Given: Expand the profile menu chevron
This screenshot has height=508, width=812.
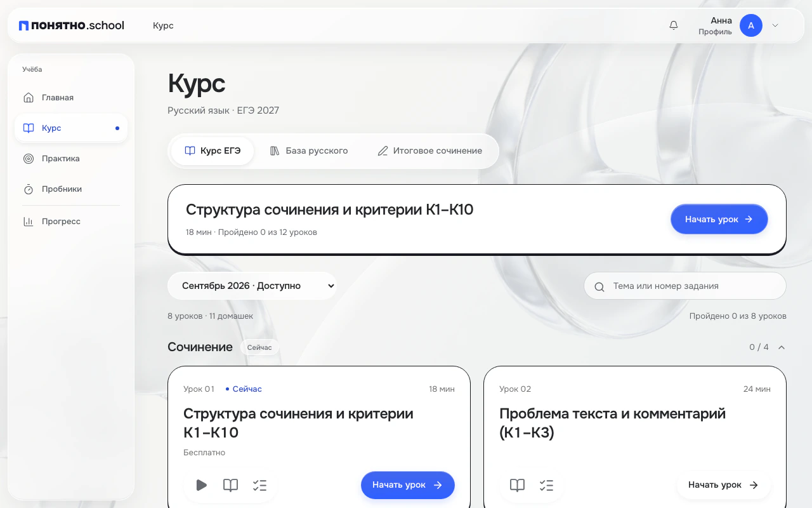Looking at the screenshot, I should click(775, 25).
